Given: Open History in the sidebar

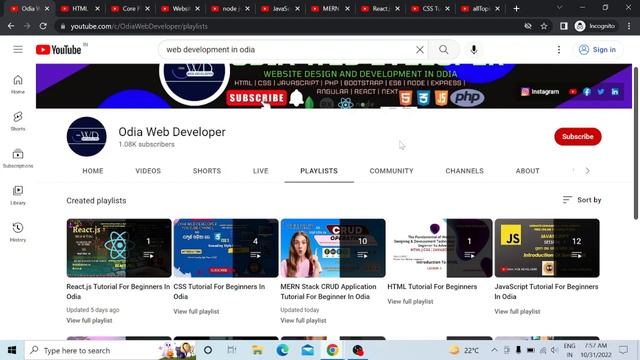Looking at the screenshot, I should [18, 232].
